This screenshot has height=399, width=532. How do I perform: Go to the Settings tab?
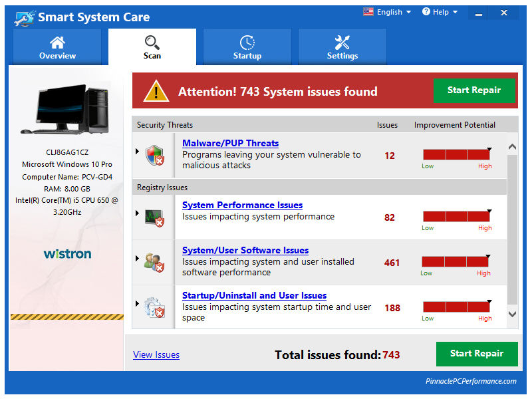tap(342, 47)
